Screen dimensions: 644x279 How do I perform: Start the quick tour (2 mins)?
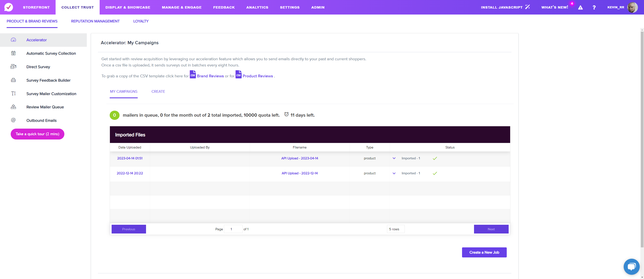coord(37,134)
